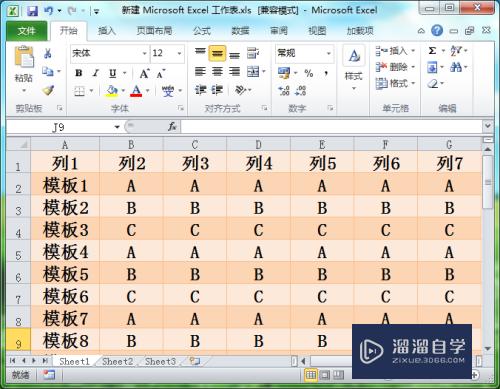Click the Fill down icon
The image size is (500, 389).
coord(432,67)
